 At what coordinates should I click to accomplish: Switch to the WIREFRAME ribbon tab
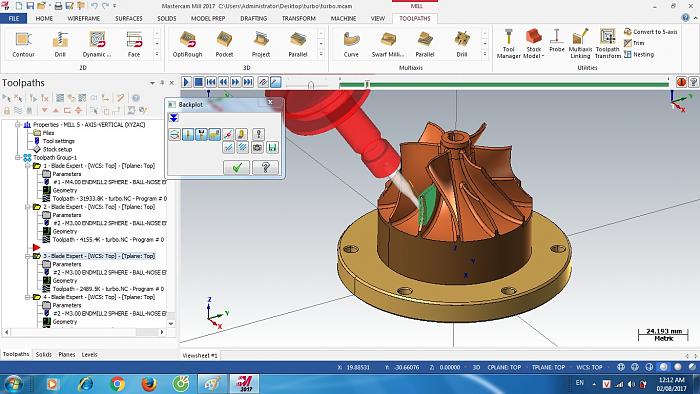pos(83,18)
